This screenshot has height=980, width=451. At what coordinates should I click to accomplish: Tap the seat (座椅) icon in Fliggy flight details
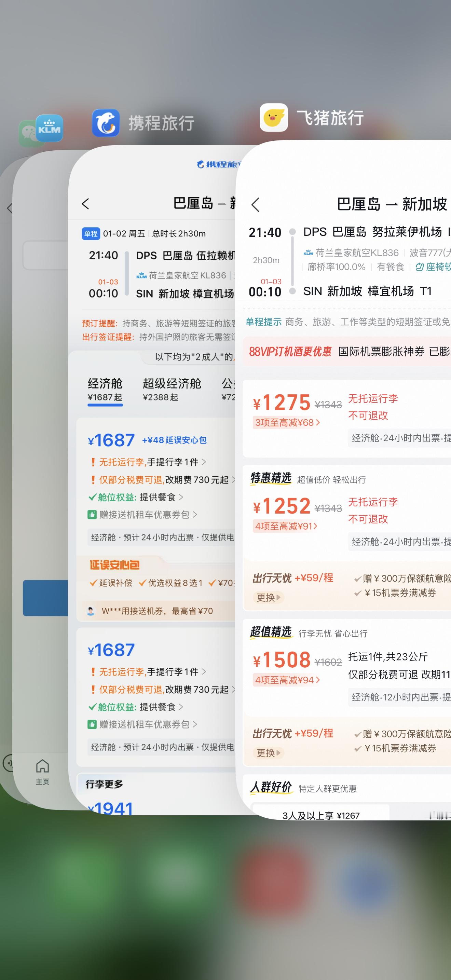(x=420, y=267)
